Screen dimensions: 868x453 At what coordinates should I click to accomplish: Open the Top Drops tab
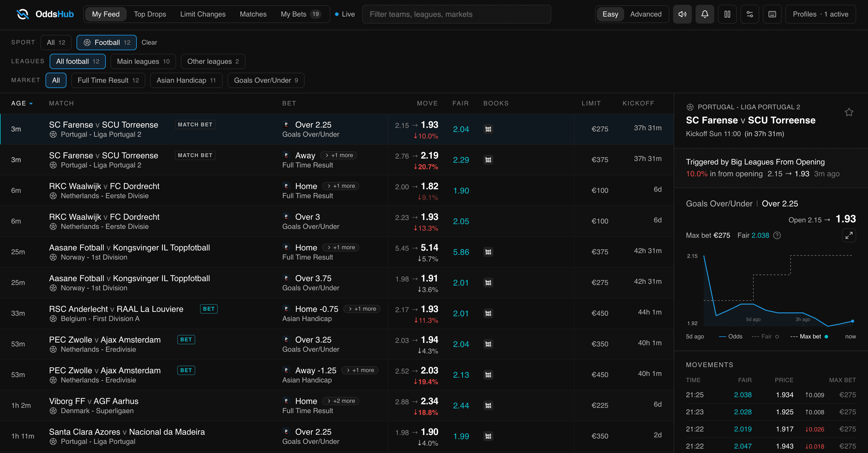[x=150, y=14]
